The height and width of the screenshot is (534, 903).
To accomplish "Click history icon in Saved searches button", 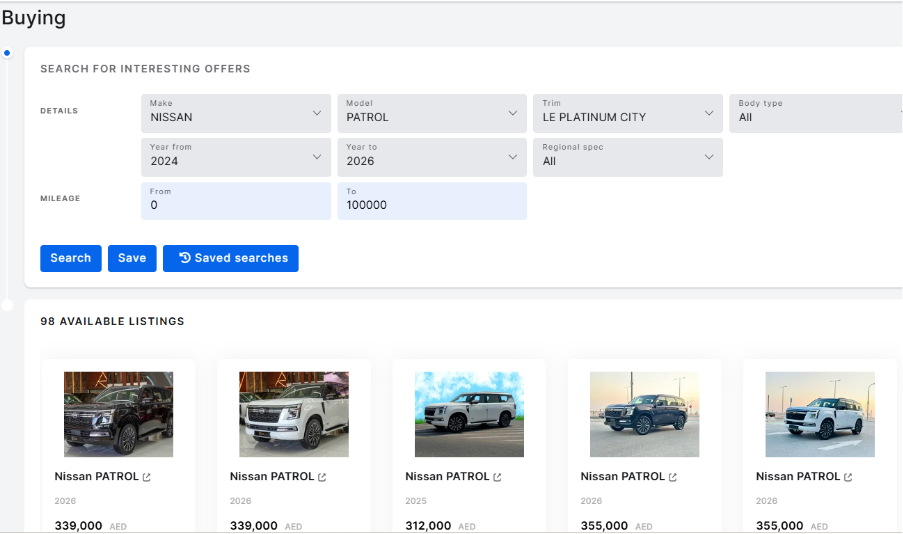I will coord(184,258).
